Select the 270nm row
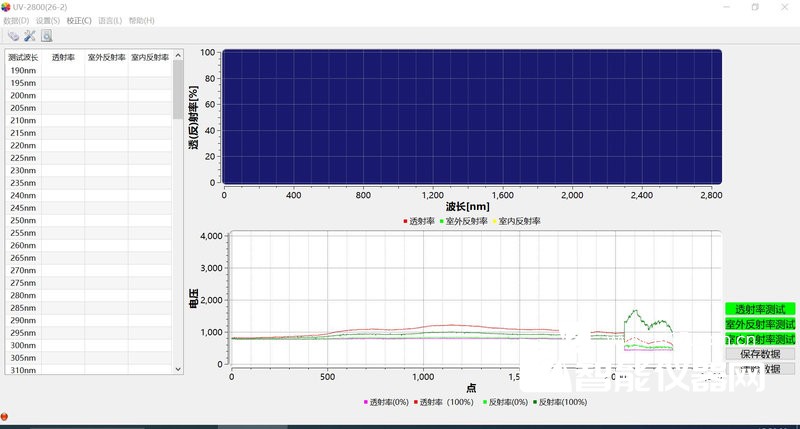Screen dimensions: 800x429 [89, 270]
